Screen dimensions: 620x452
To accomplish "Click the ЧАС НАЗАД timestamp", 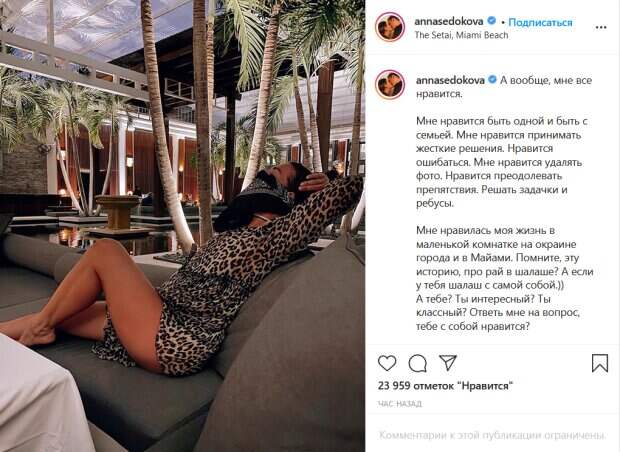I will click(x=400, y=404).
